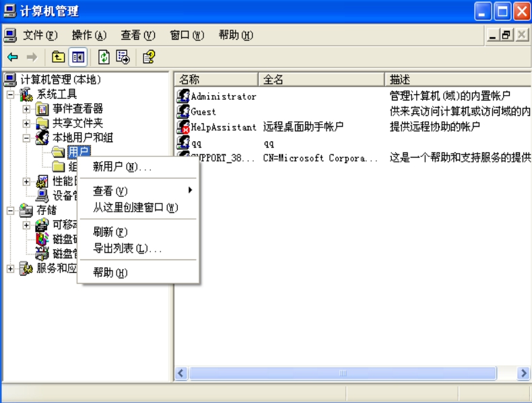Screen dimensions: 532x403
Task: Click the Up one level folder icon
Action: click(58, 57)
